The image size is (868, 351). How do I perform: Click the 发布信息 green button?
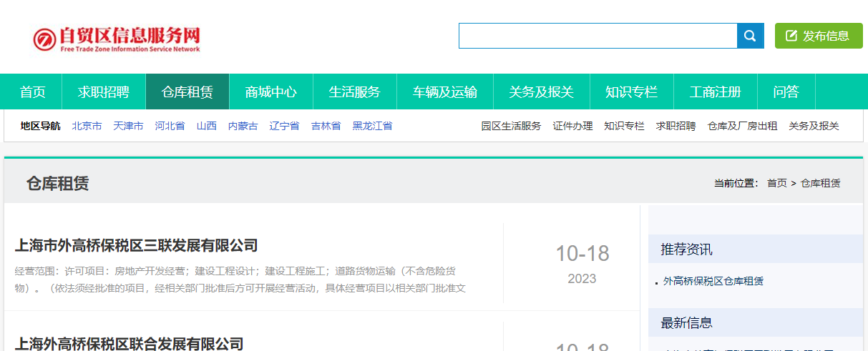pos(819,36)
